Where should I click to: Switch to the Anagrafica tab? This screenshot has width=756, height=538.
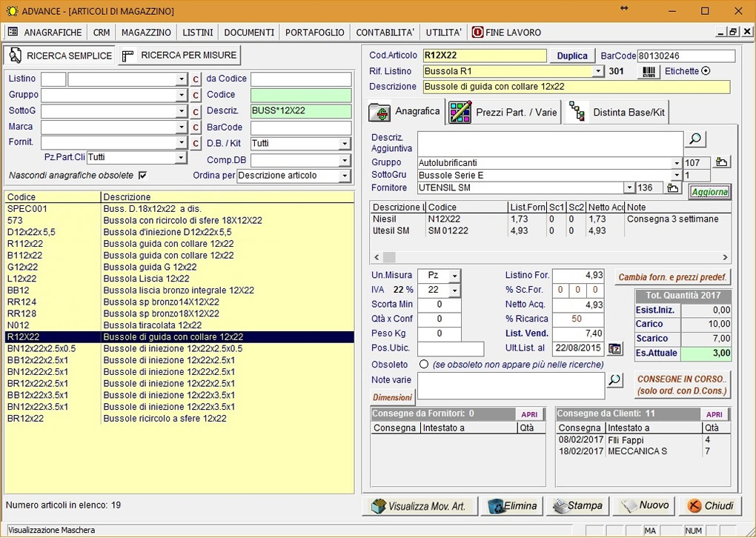405,112
